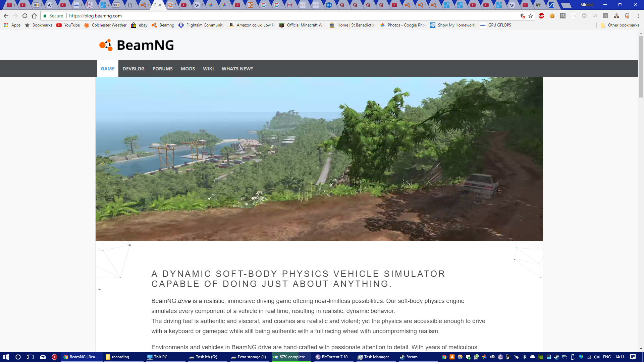Open Task View in taskbar
This screenshot has height=362, width=644.
tap(30, 357)
